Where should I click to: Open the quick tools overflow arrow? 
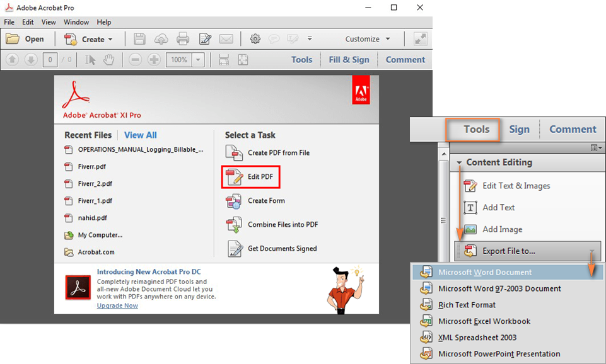[x=310, y=38]
